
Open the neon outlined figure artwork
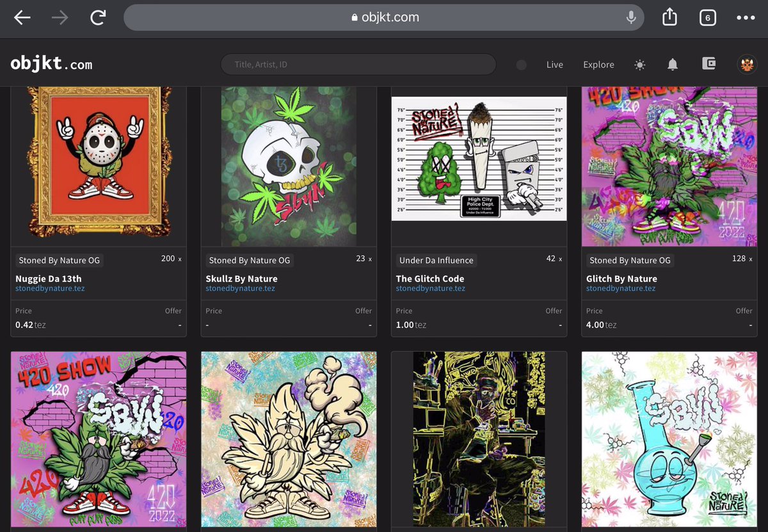pyautogui.click(x=479, y=439)
